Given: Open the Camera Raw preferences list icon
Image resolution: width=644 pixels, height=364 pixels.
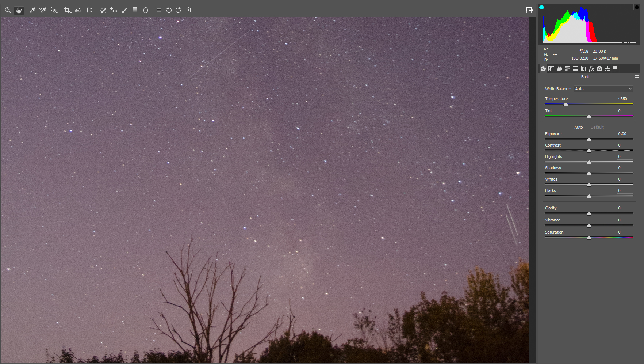Looking at the screenshot, I should [x=158, y=10].
